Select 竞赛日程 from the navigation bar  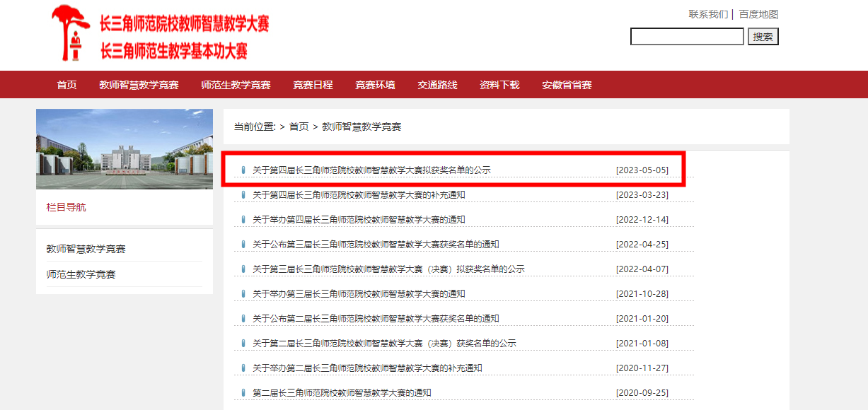click(x=313, y=85)
